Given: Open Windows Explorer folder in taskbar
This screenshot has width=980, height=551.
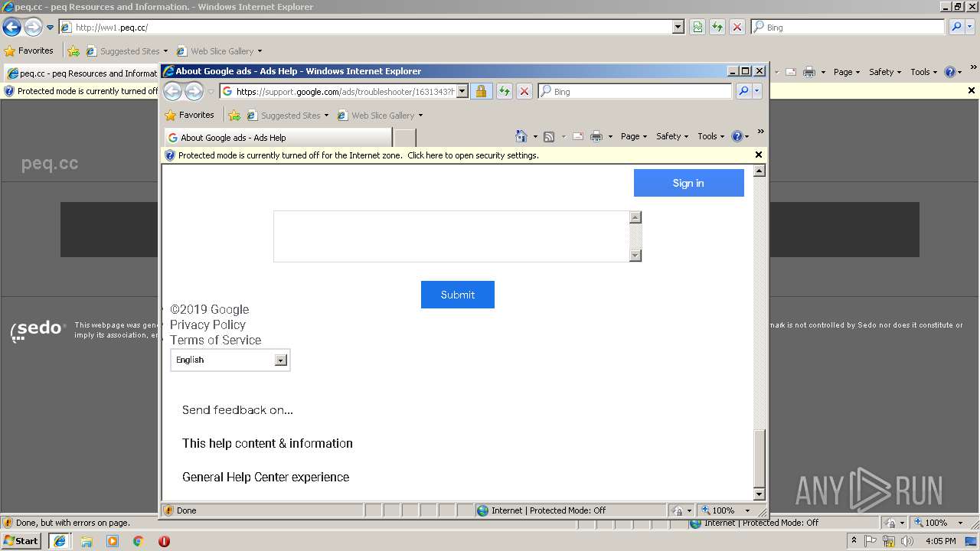Looking at the screenshot, I should click(87, 541).
